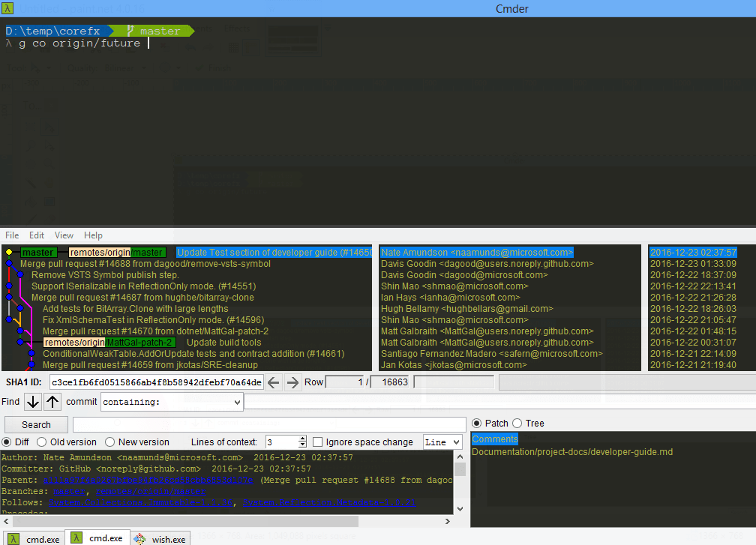Viewport: 756px width, 545px height.
Task: Open the parent commit hash link
Action: pyautogui.click(x=148, y=480)
